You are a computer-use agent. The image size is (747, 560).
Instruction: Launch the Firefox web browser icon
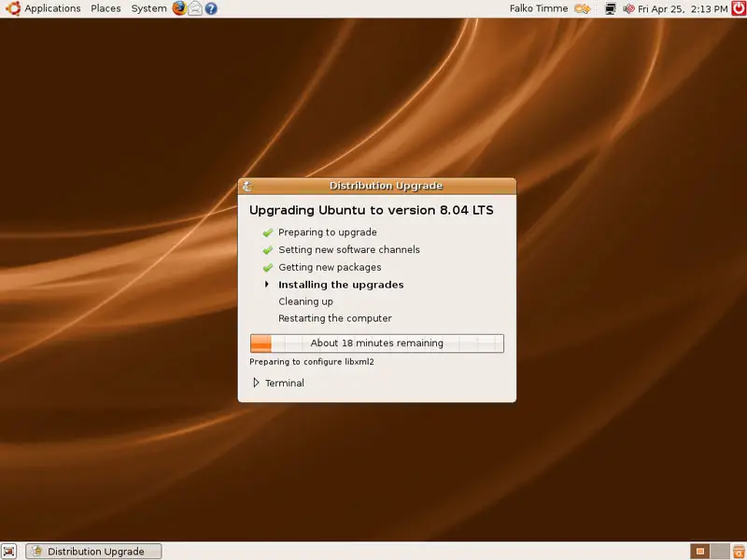179,8
